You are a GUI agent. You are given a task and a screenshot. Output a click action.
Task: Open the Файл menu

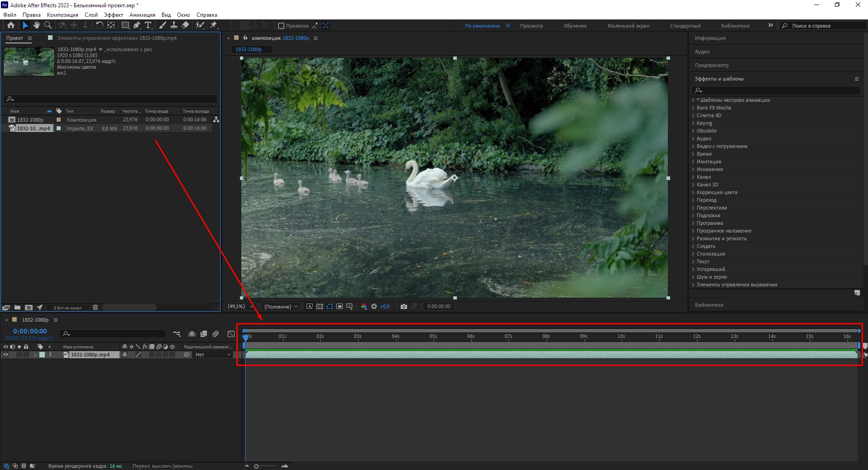click(10, 15)
